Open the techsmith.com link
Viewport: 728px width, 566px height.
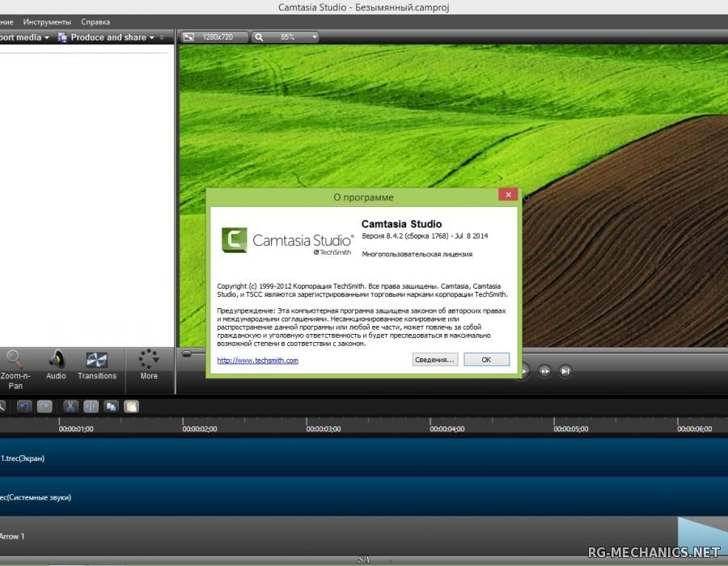[257, 361]
